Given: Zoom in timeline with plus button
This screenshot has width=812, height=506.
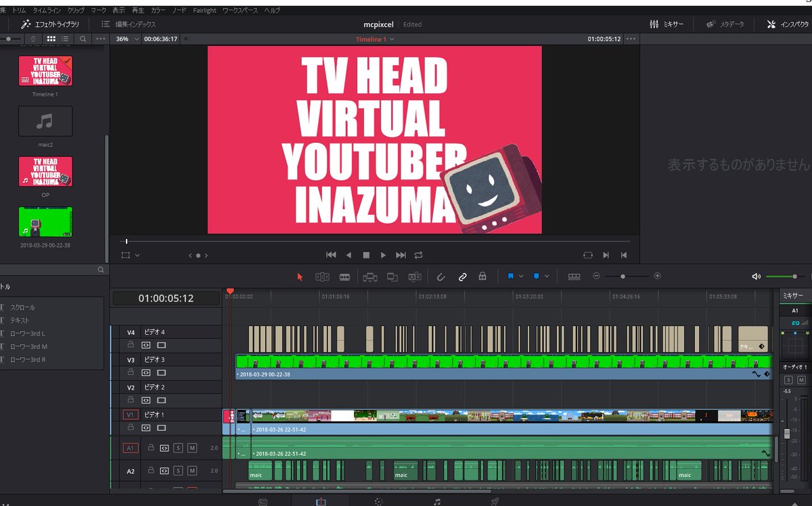Looking at the screenshot, I should coord(657,276).
